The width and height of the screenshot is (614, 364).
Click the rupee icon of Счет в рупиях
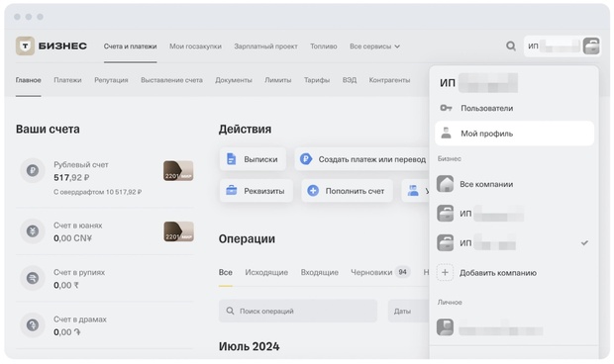33,278
